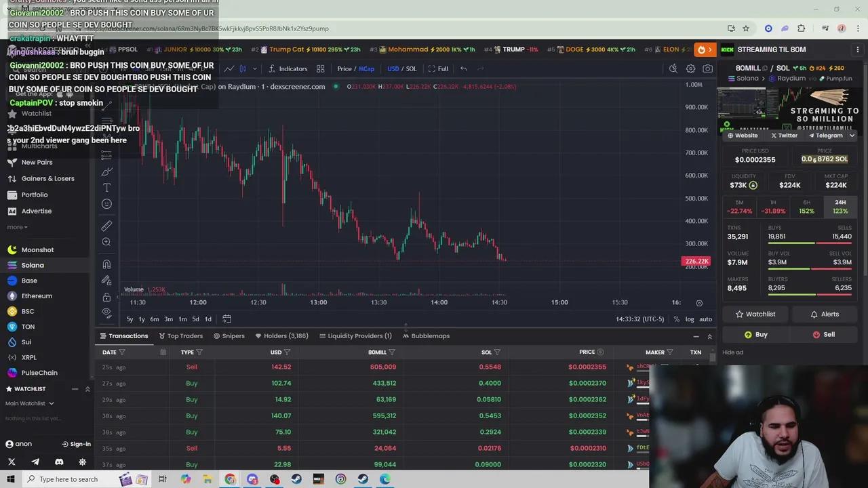Expand more social links chevron
The image size is (868, 488).
pos(852,136)
